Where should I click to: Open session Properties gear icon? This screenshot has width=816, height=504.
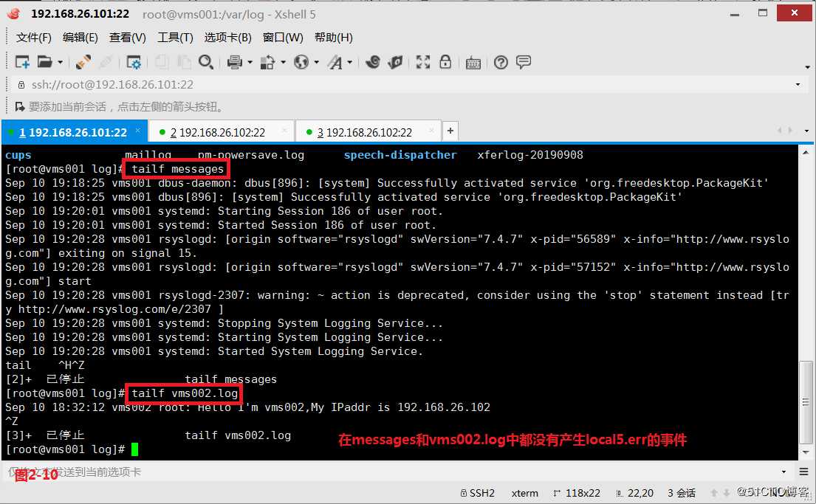(134, 63)
